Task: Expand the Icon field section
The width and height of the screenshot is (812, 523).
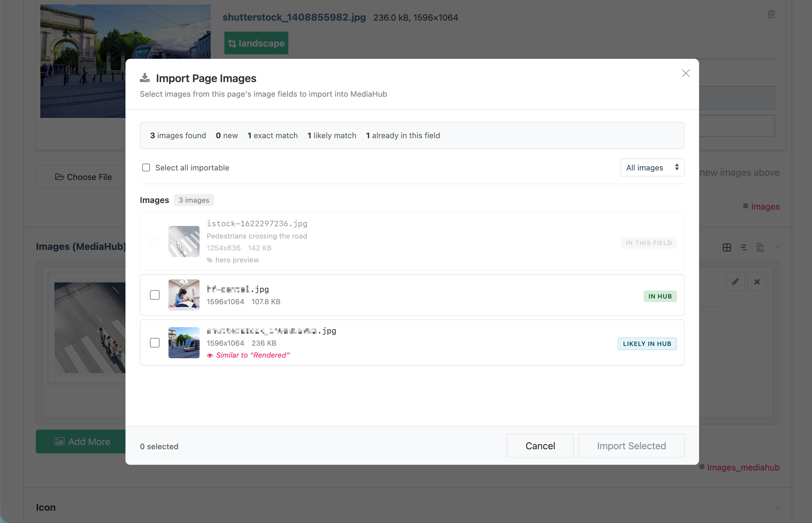Action: (x=777, y=507)
